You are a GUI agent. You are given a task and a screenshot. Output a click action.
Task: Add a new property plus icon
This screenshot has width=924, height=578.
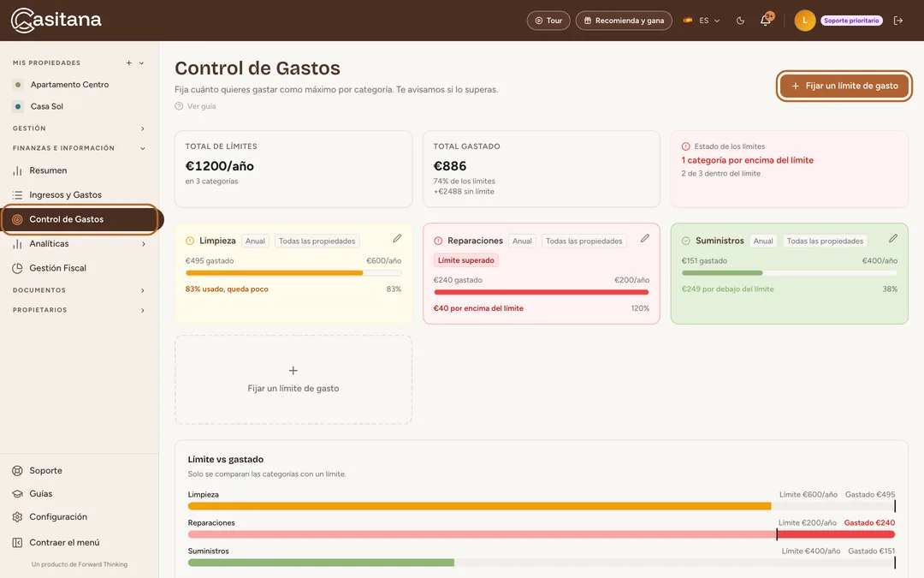[128, 63]
